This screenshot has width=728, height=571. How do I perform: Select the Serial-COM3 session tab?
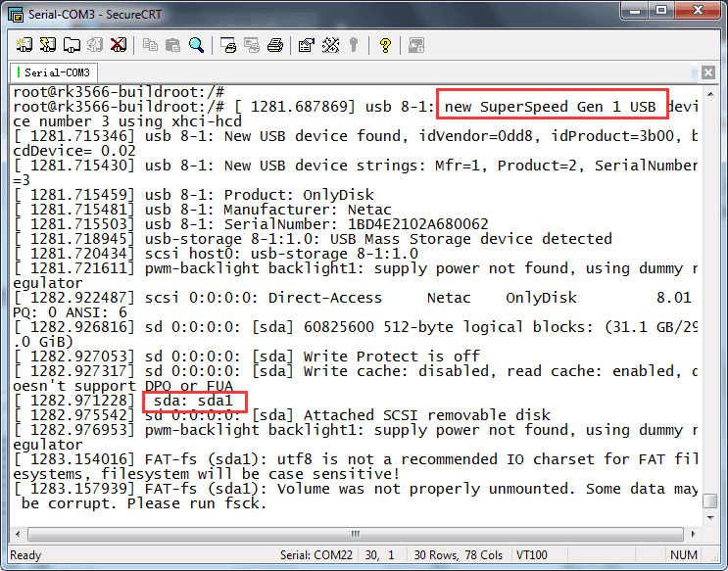click(54, 72)
